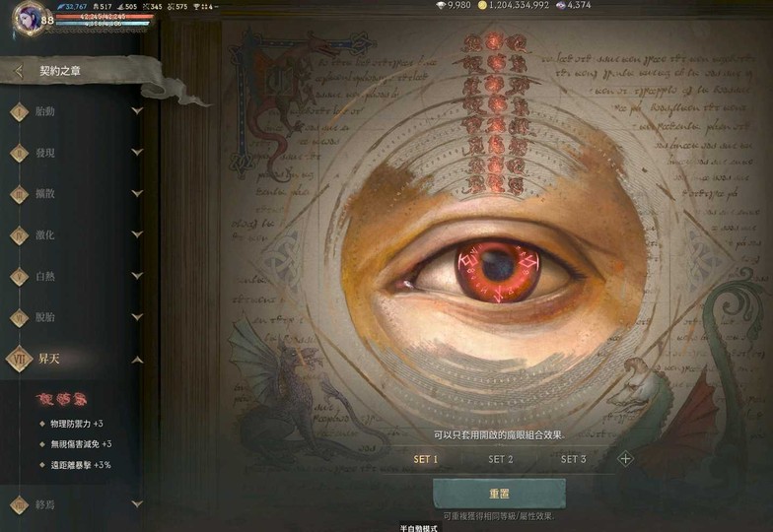Click the diamond currency icon in top bar
The width and height of the screenshot is (773, 532).
tap(440, 6)
